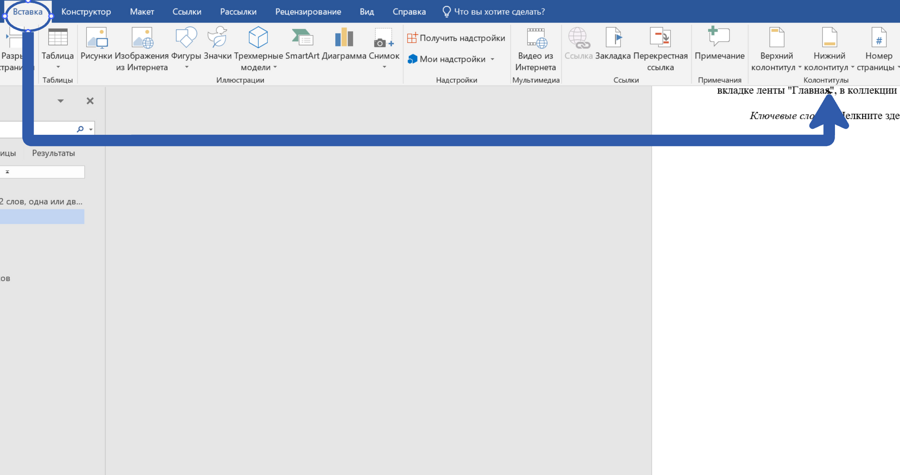
Task: Open Изображения из Интернета online pictures
Action: pyautogui.click(x=142, y=49)
